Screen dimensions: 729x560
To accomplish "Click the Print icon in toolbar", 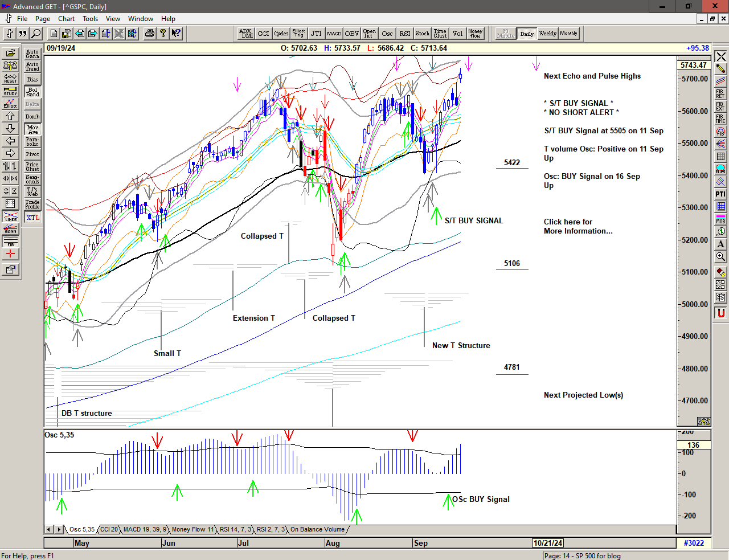I will tap(149, 34).
